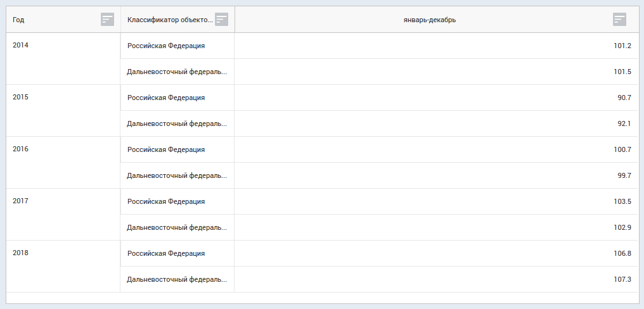Image resolution: width=644 pixels, height=309 pixels.
Task: Select the value 99.7 cell
Action: 624,175
